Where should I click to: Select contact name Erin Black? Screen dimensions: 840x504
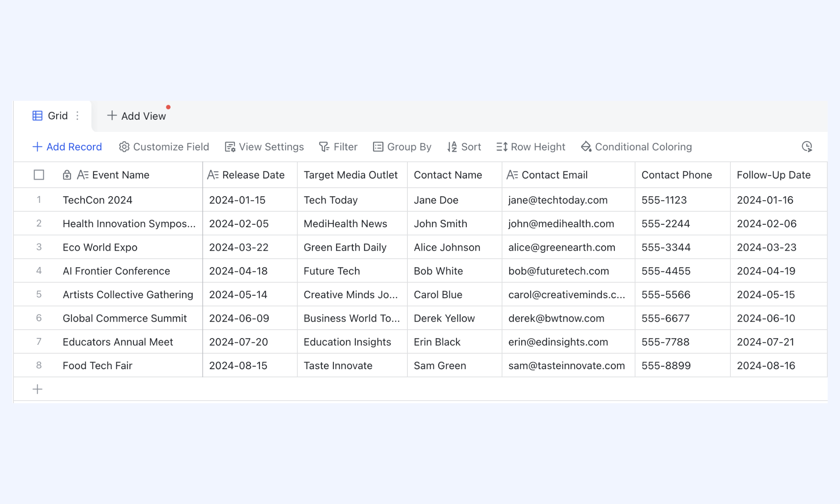click(x=455, y=342)
